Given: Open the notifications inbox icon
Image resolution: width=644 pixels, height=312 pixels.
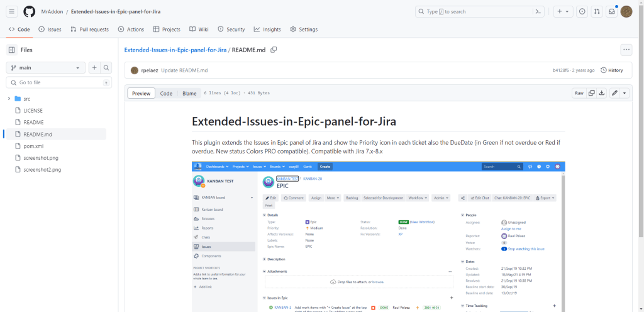Looking at the screenshot, I should (x=611, y=11).
